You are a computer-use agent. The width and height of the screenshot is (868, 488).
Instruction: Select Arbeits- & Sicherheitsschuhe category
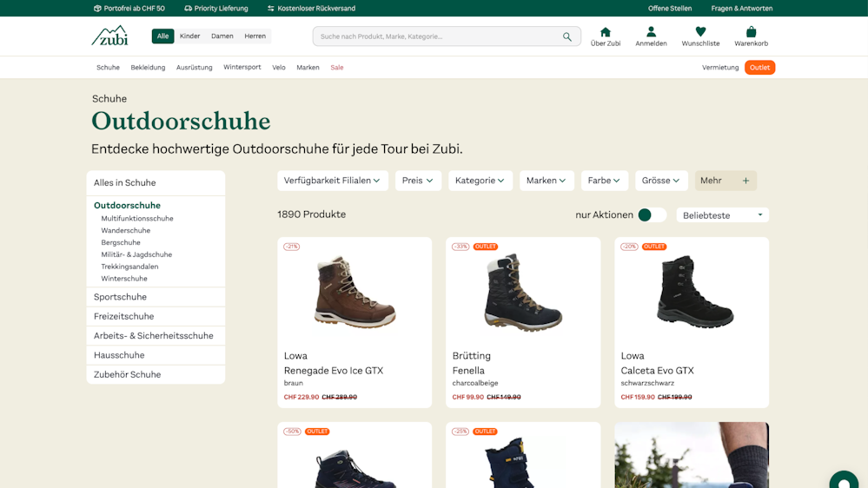(x=156, y=336)
